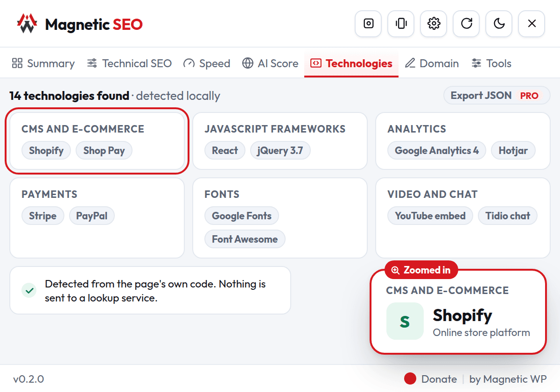This screenshot has width=560, height=392.
Task: Click the VIDEO AND CHAT card heading
Action: (x=433, y=195)
